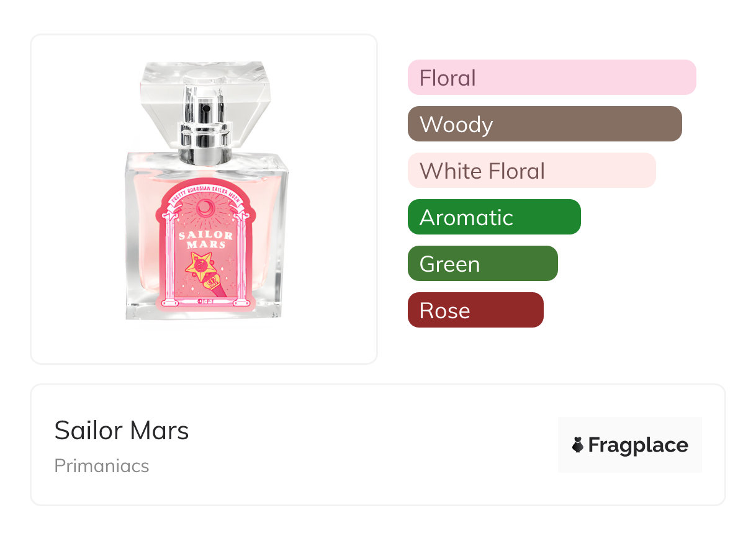Screen dimensions: 756x536
Task: Select the Aromatic accord bar
Action: pyautogui.click(x=493, y=217)
